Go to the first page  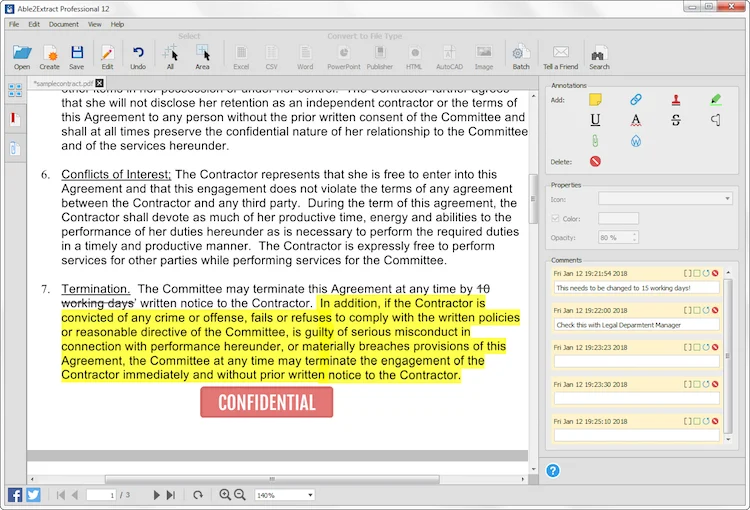point(61,495)
